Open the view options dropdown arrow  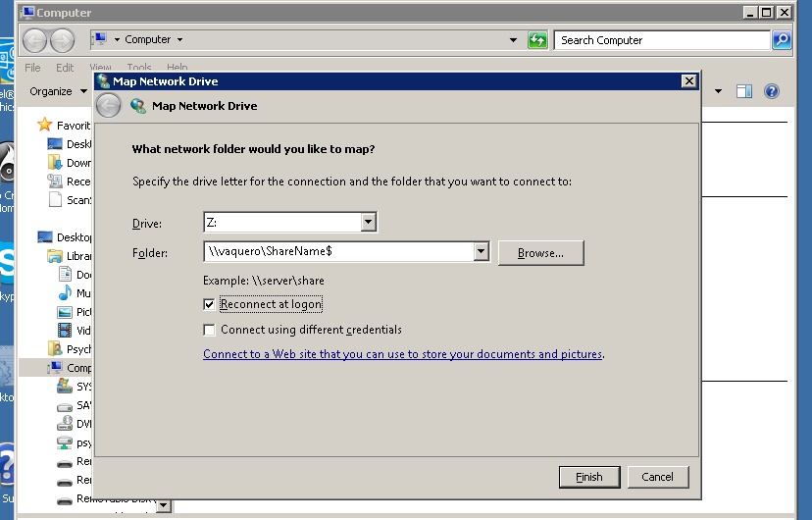(x=718, y=91)
